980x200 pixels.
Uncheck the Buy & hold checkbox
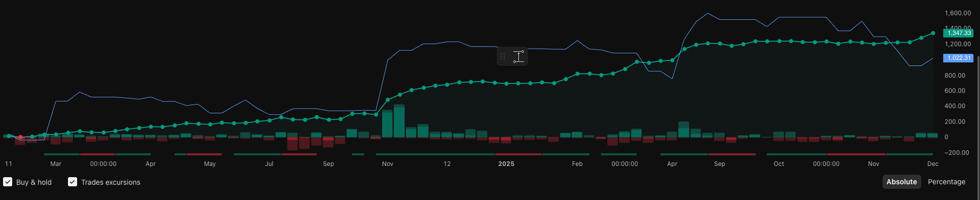[x=8, y=182]
